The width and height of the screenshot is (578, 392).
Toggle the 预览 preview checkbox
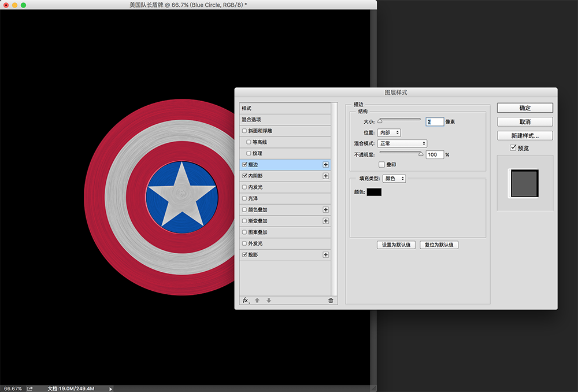(513, 147)
